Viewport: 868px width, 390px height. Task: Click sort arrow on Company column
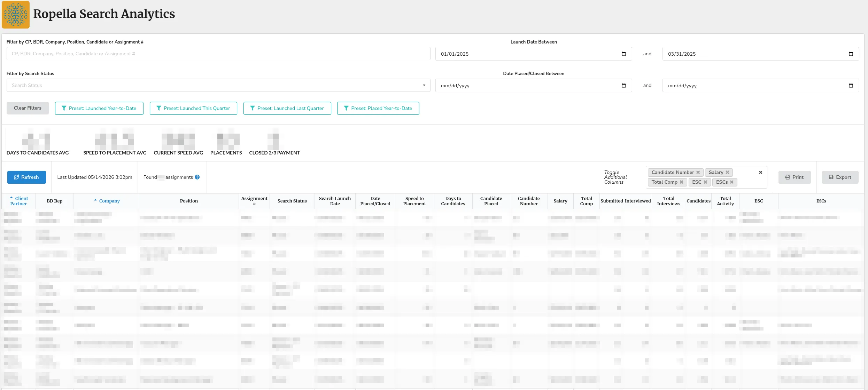pos(95,200)
